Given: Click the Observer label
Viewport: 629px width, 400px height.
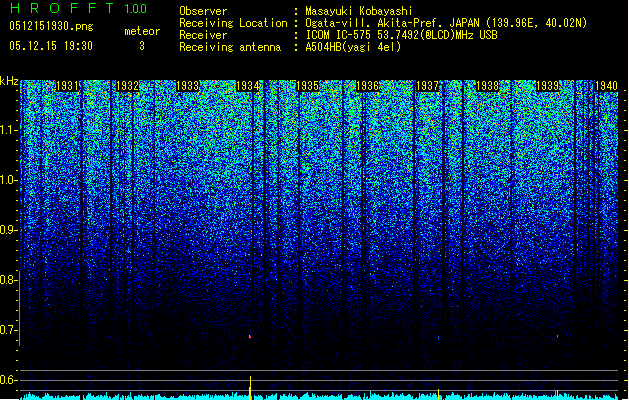Looking at the screenshot, I should point(203,11).
